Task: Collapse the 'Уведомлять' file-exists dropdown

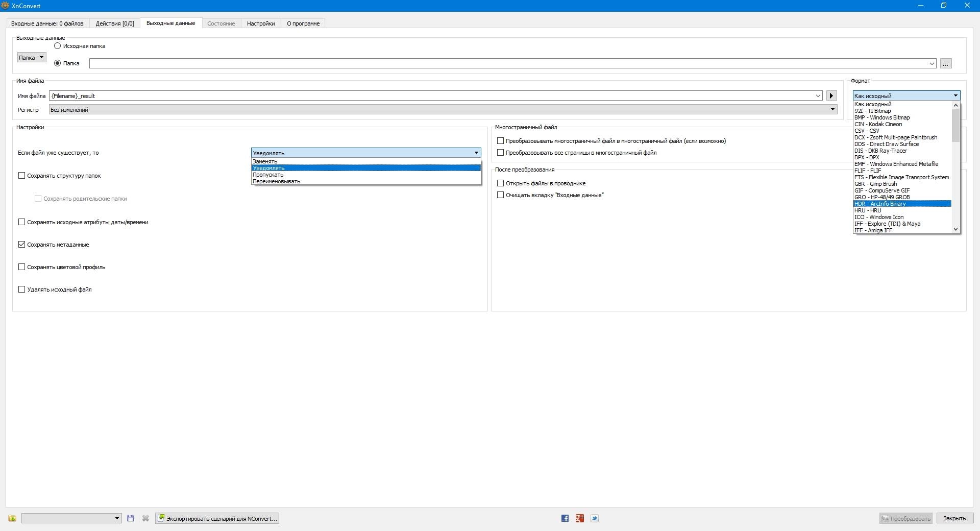Action: click(x=366, y=153)
